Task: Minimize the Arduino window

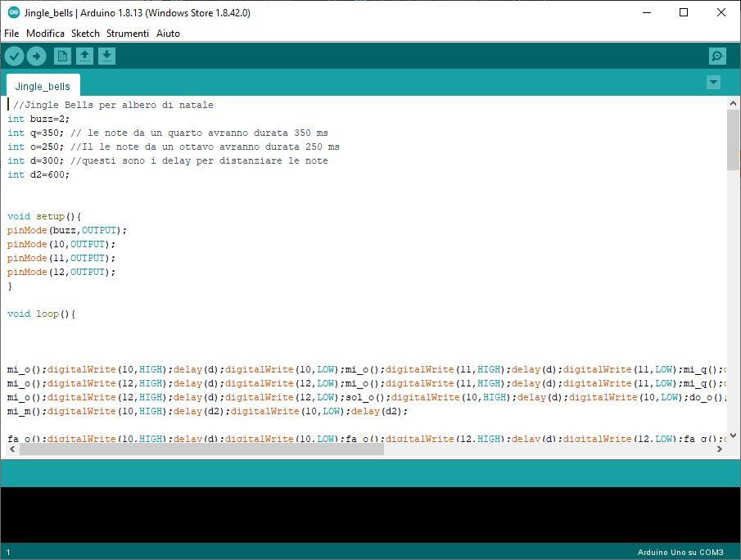Action: (647, 13)
